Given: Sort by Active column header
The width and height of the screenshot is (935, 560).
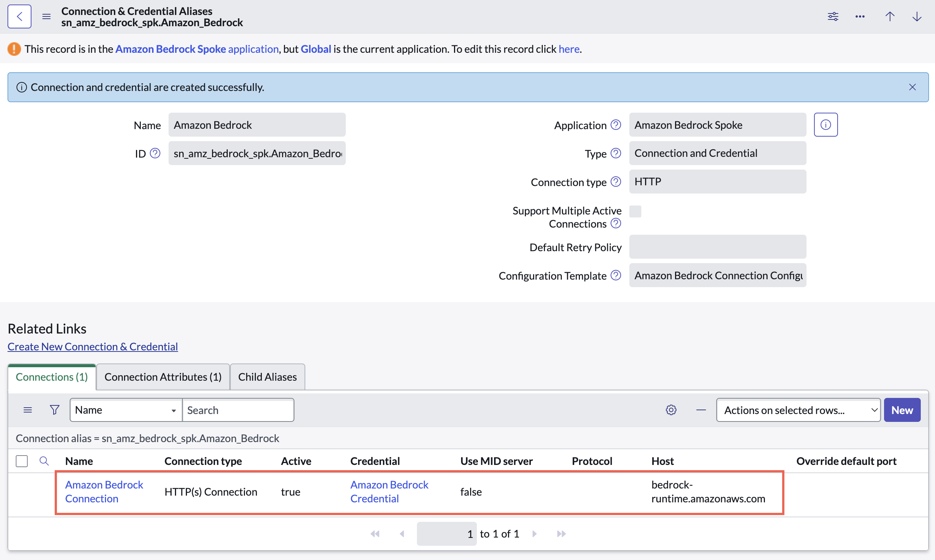Looking at the screenshot, I should pos(296,461).
